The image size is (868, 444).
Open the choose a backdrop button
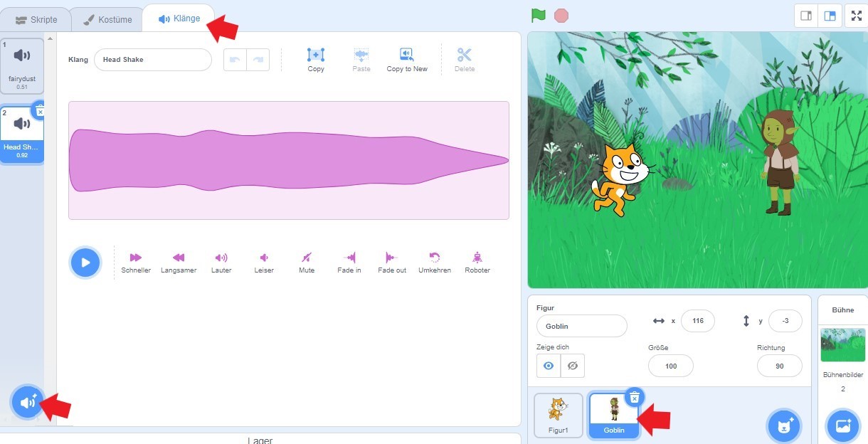(844, 425)
